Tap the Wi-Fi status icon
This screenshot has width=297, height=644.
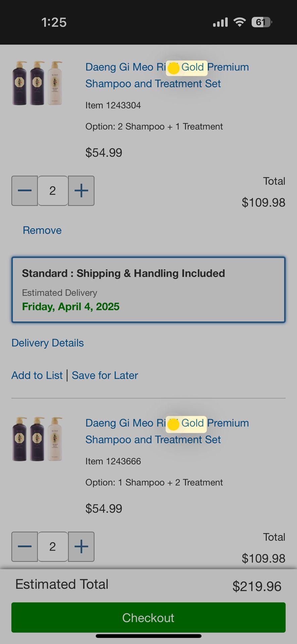[x=240, y=22]
